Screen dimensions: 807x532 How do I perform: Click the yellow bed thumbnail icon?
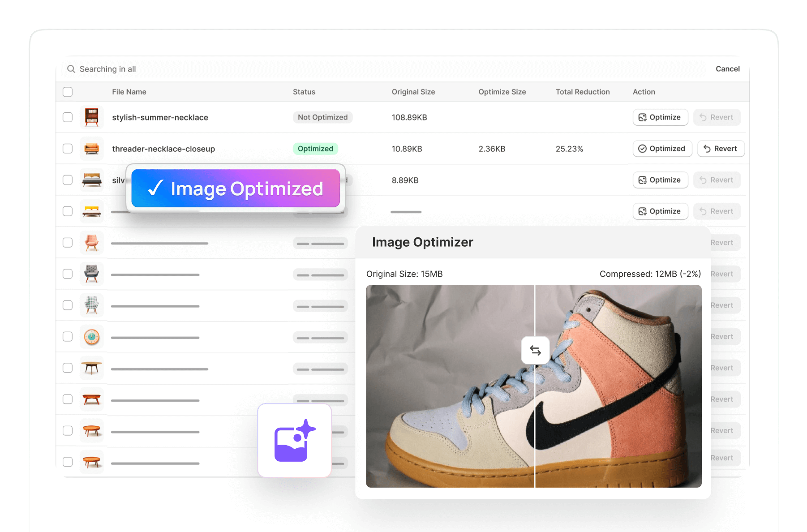pos(92,211)
